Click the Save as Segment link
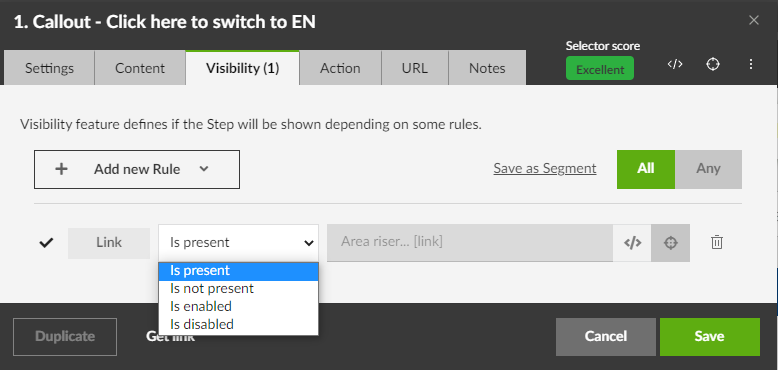Image resolution: width=778 pixels, height=370 pixels. click(x=545, y=169)
